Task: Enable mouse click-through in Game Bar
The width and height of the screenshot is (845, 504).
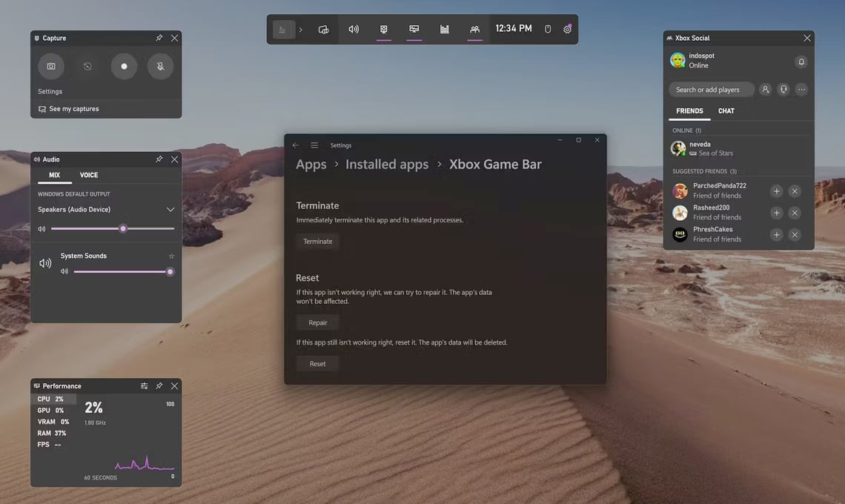Action: point(548,29)
